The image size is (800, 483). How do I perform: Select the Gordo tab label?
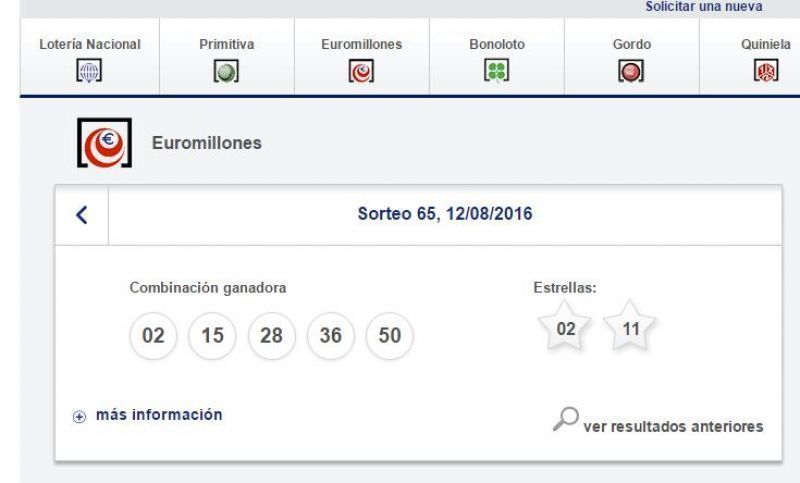[x=632, y=44]
